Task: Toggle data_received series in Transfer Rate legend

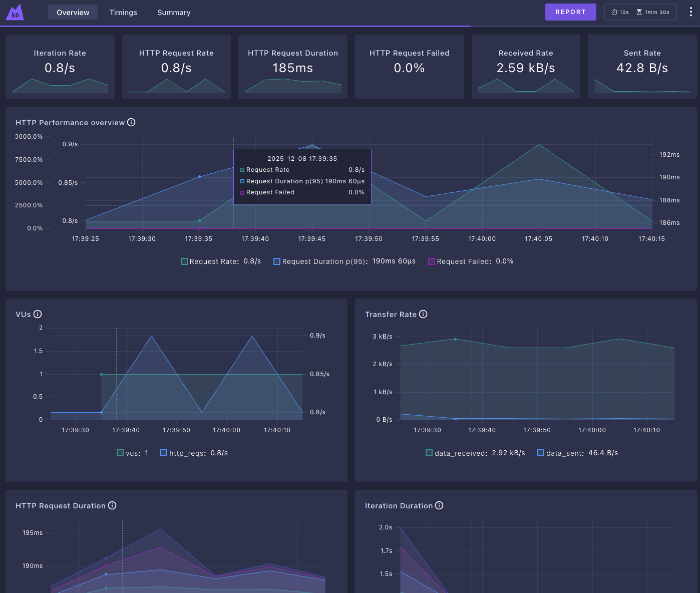Action: tap(475, 453)
